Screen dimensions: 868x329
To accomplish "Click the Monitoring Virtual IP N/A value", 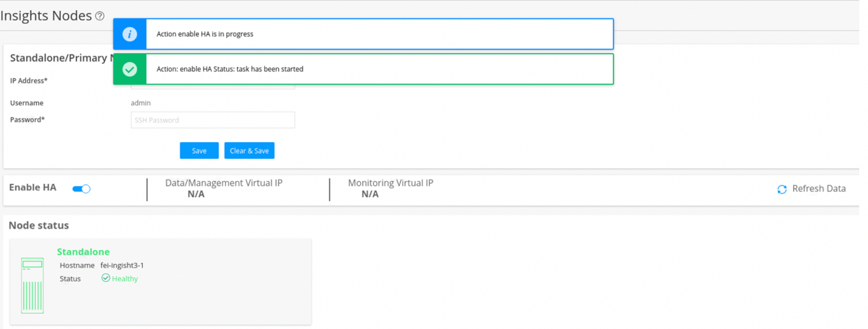I will [370, 194].
